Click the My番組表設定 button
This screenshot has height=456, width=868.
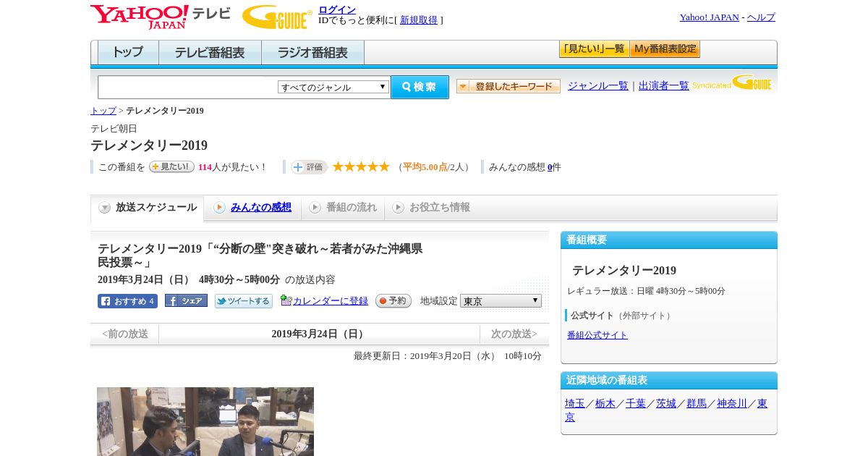[x=665, y=49]
